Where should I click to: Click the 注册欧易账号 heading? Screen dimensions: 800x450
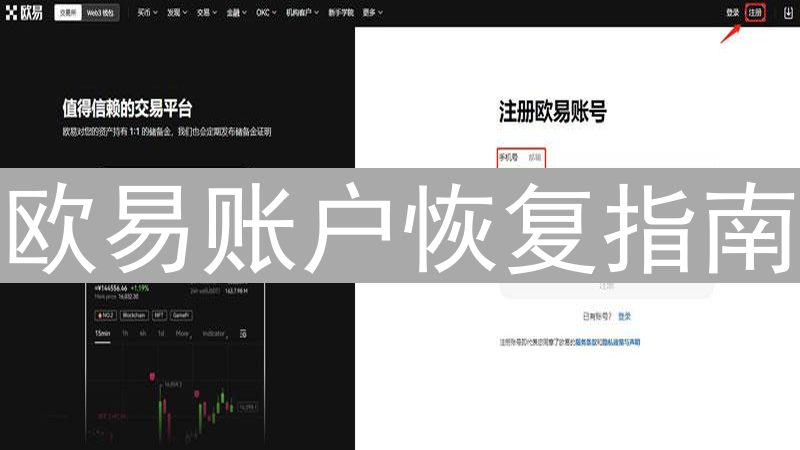(x=553, y=112)
